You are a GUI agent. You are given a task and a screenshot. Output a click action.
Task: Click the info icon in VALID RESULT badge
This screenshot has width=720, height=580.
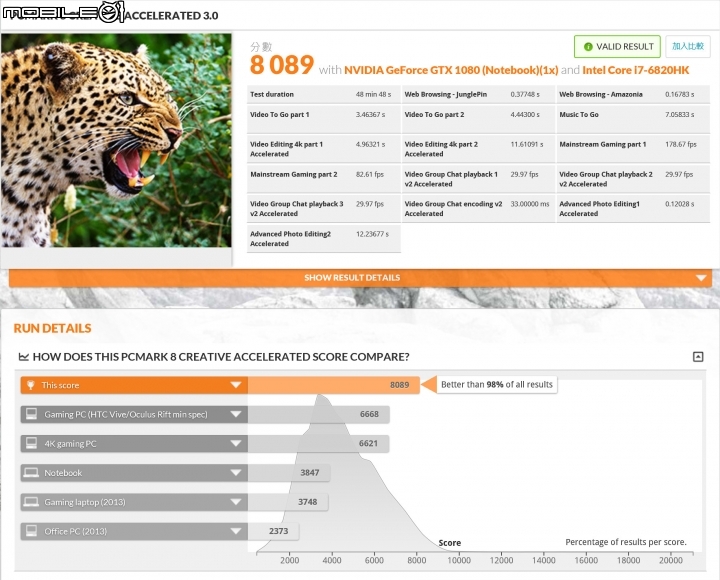[588, 46]
